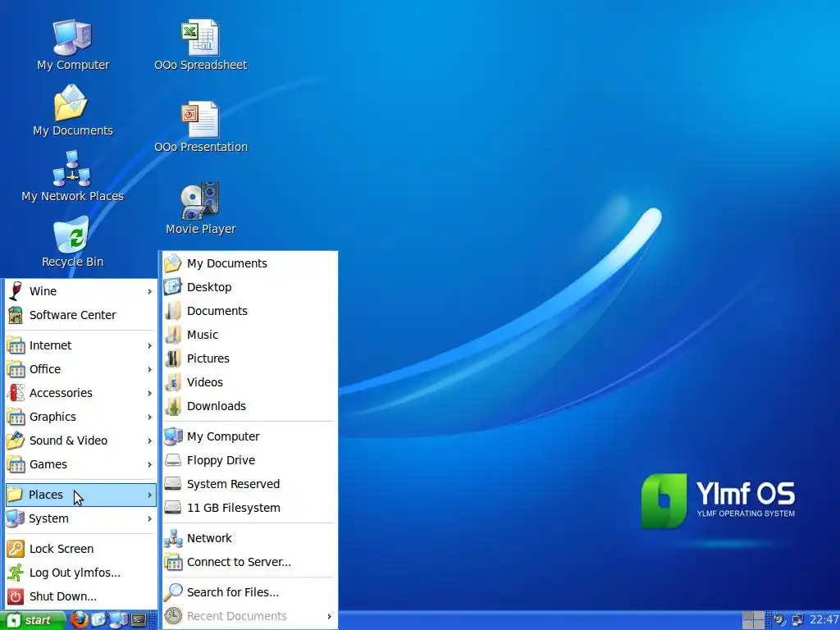This screenshot has width=840, height=630.
Task: Launch Movie Player from desktop
Action: pyautogui.click(x=200, y=209)
